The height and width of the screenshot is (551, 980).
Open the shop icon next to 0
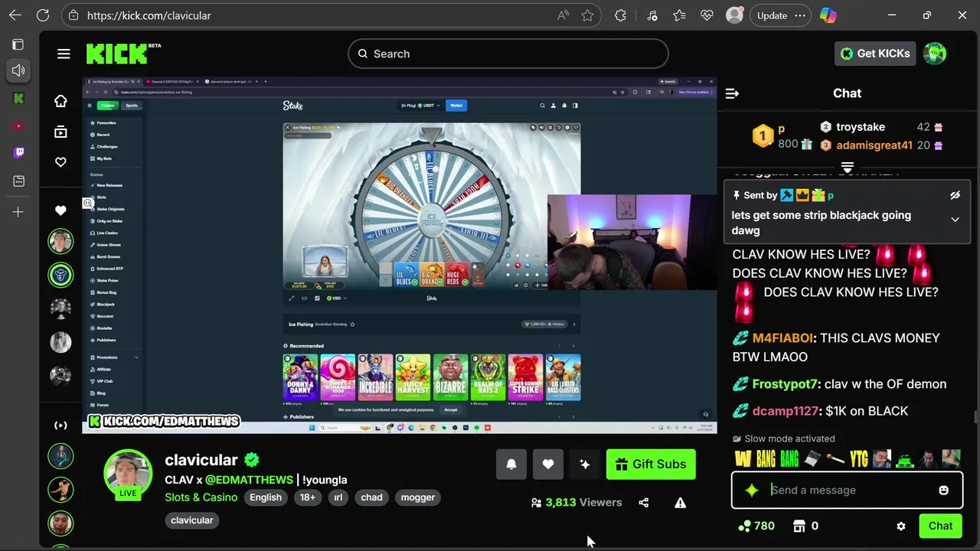(799, 527)
